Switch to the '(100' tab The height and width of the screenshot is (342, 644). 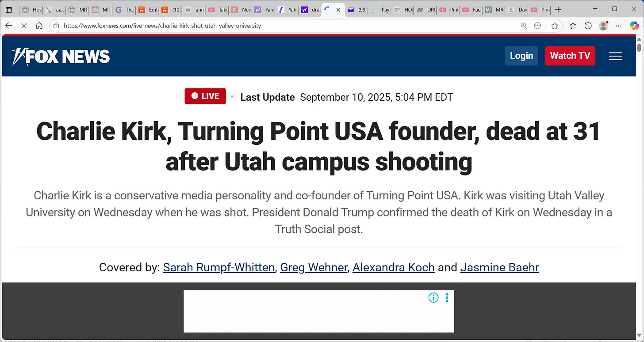(170, 10)
